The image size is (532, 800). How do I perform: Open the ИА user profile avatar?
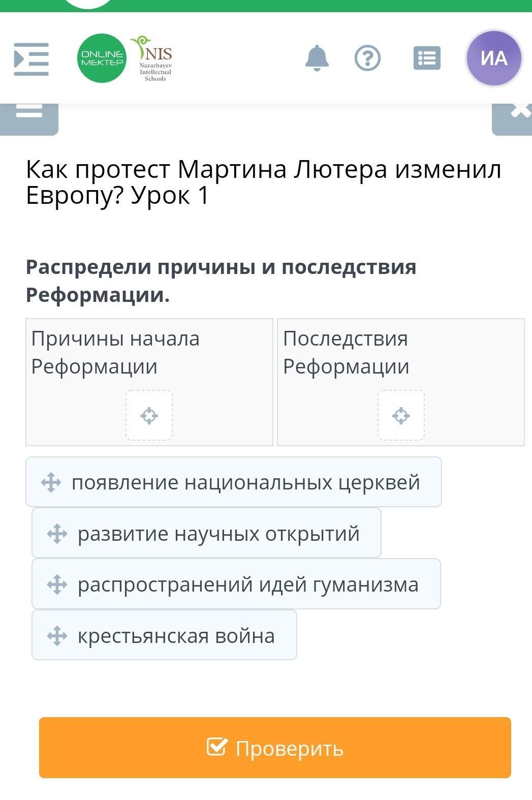tap(493, 58)
